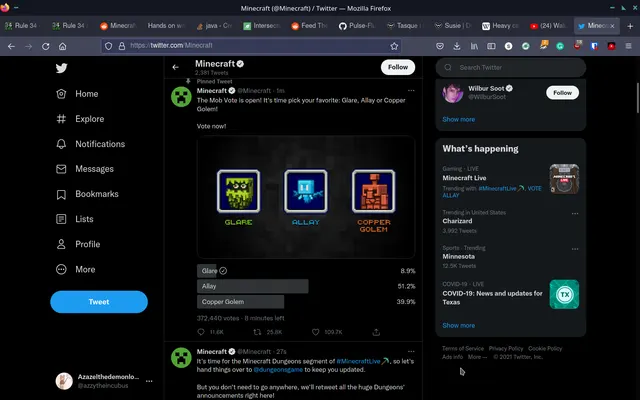Click Firefox forward navigation arrow
This screenshot has height=400, width=640.
28,46
